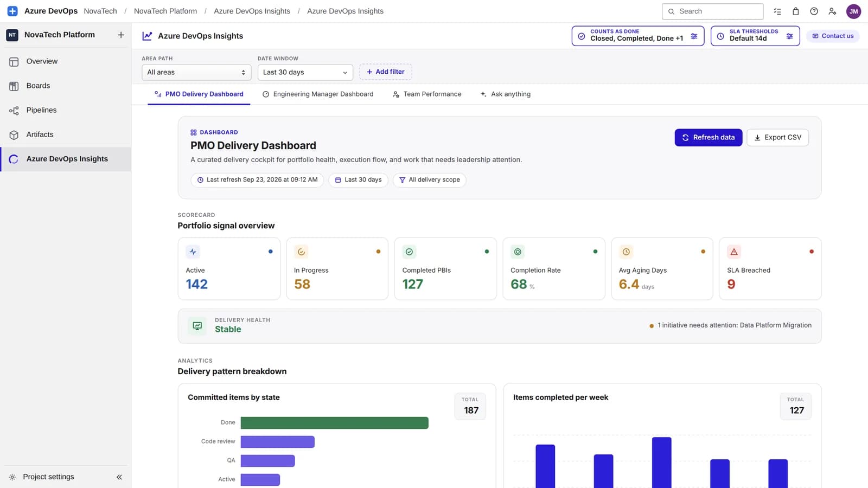Click the Avg Aging Days clock icon
The image size is (868, 488).
point(626,252)
